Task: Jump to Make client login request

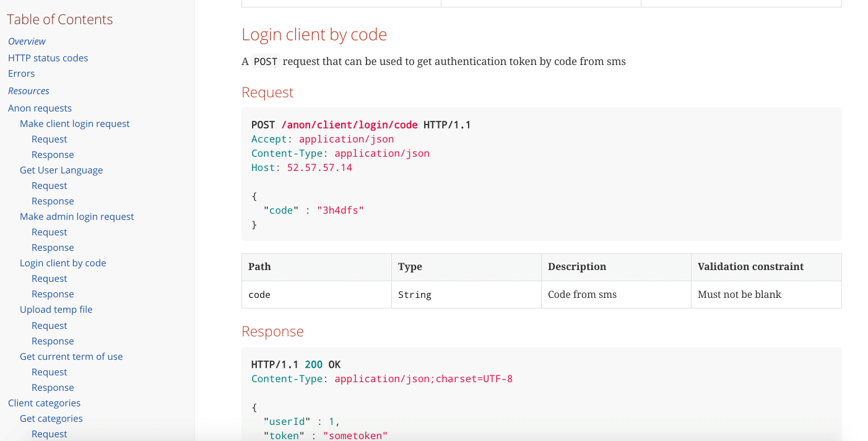Action: pyautogui.click(x=74, y=123)
